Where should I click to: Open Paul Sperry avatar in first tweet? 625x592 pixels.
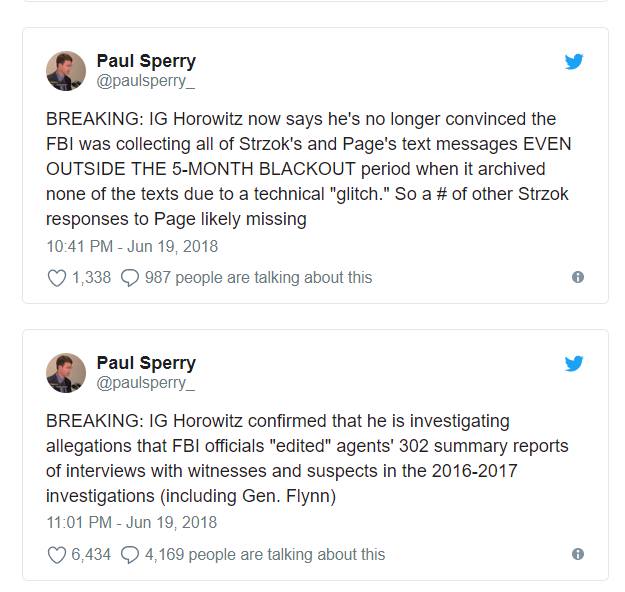(x=66, y=71)
